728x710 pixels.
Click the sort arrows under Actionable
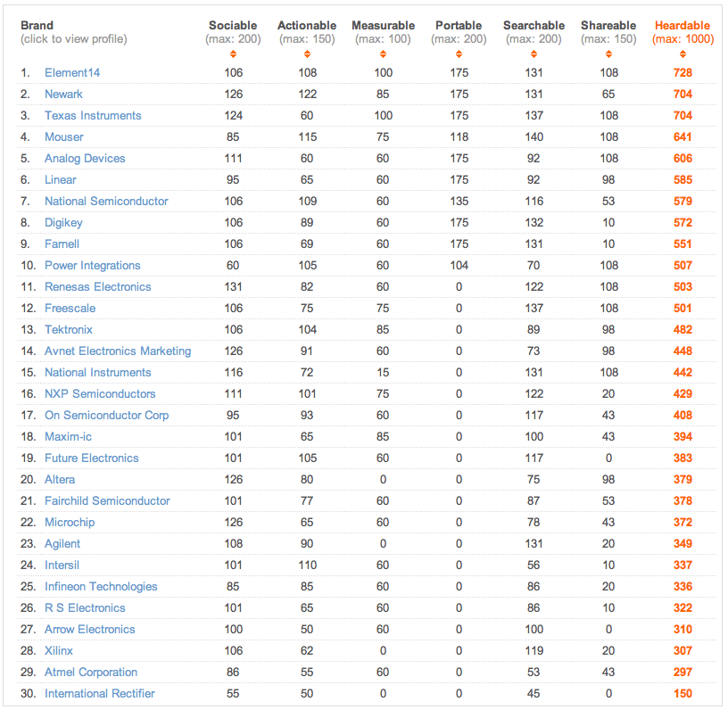point(307,54)
